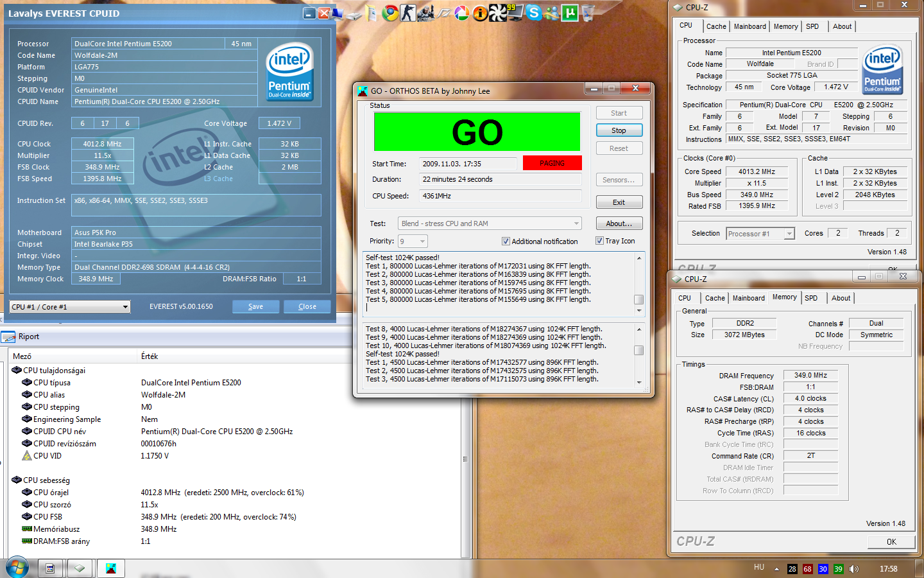The height and width of the screenshot is (578, 924).
Task: Switch to EVEREST taskbar button
Action: (50, 568)
